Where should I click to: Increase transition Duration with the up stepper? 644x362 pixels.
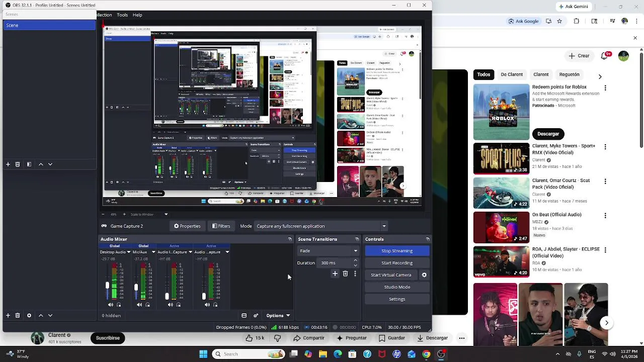click(x=356, y=260)
